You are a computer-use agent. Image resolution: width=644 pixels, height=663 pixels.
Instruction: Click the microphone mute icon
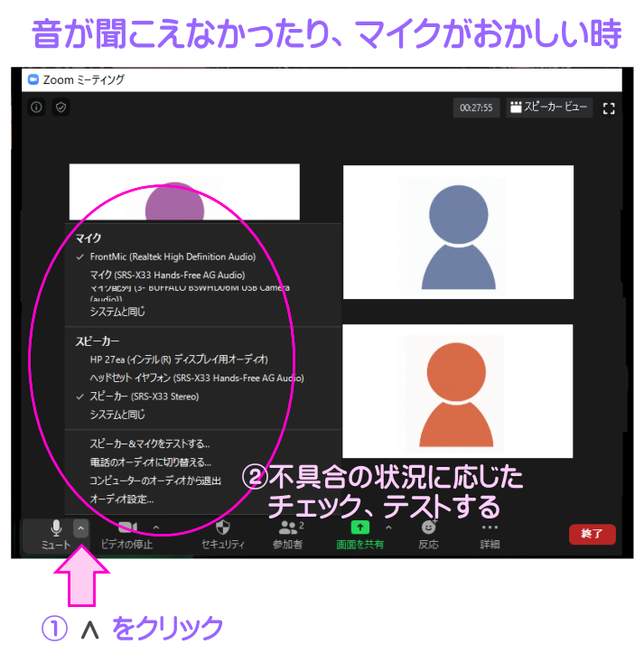pos(56,528)
